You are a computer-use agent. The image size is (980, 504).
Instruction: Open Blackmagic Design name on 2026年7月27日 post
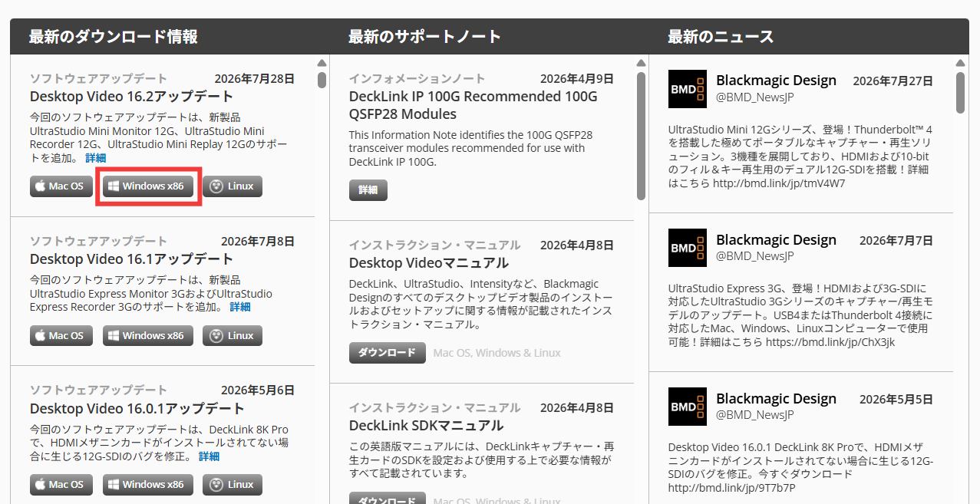[776, 81]
